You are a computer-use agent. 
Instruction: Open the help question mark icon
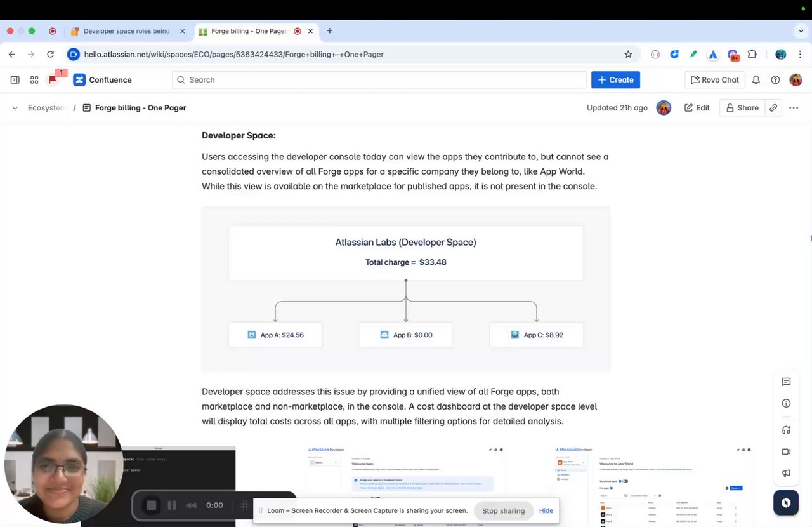coord(775,80)
